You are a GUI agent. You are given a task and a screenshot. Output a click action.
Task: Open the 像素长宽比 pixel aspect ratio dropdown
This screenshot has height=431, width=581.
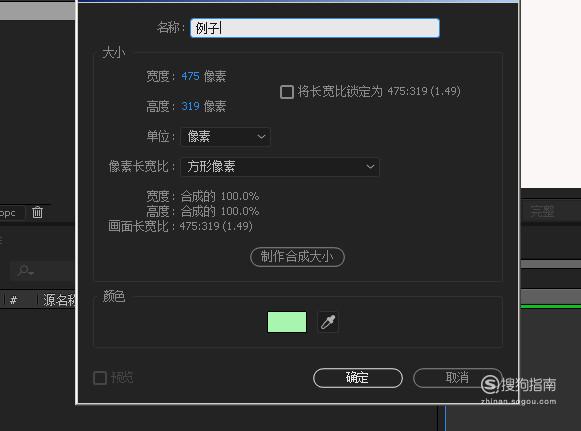[x=280, y=167]
